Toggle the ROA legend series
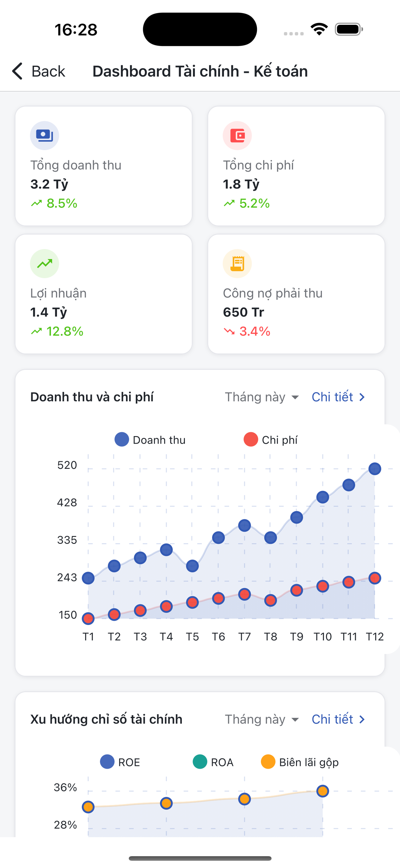The image size is (400, 868). [x=213, y=762]
